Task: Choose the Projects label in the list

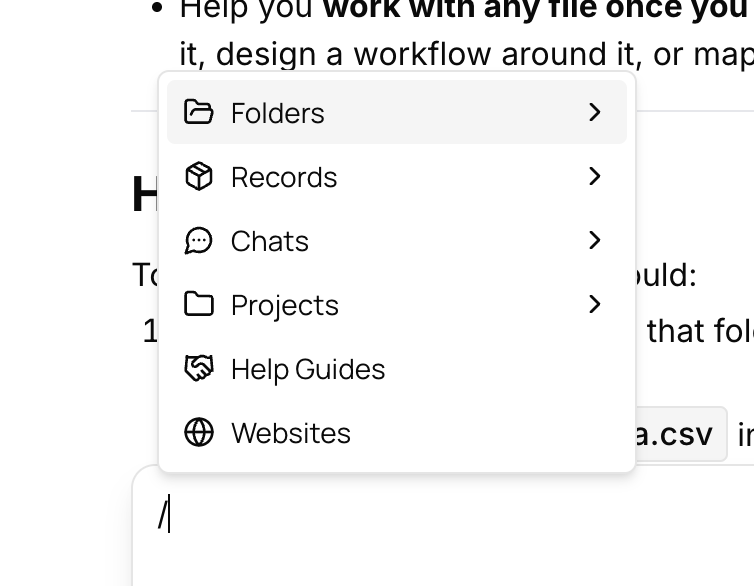Action: [x=285, y=306]
